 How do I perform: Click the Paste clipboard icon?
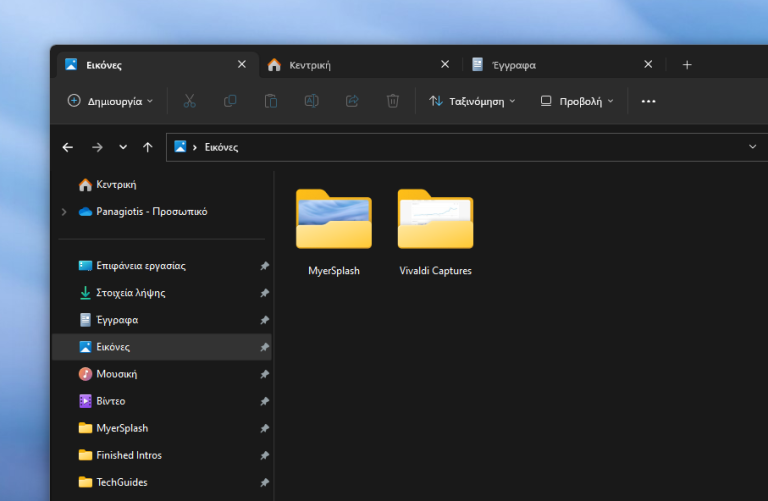point(271,101)
